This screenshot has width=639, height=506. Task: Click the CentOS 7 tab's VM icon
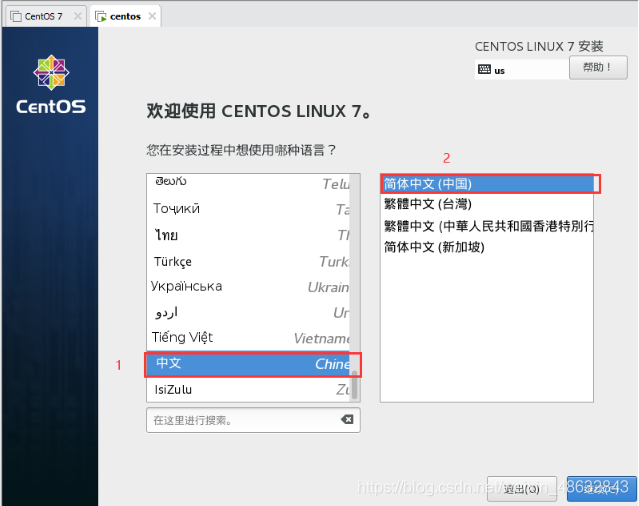(16, 16)
